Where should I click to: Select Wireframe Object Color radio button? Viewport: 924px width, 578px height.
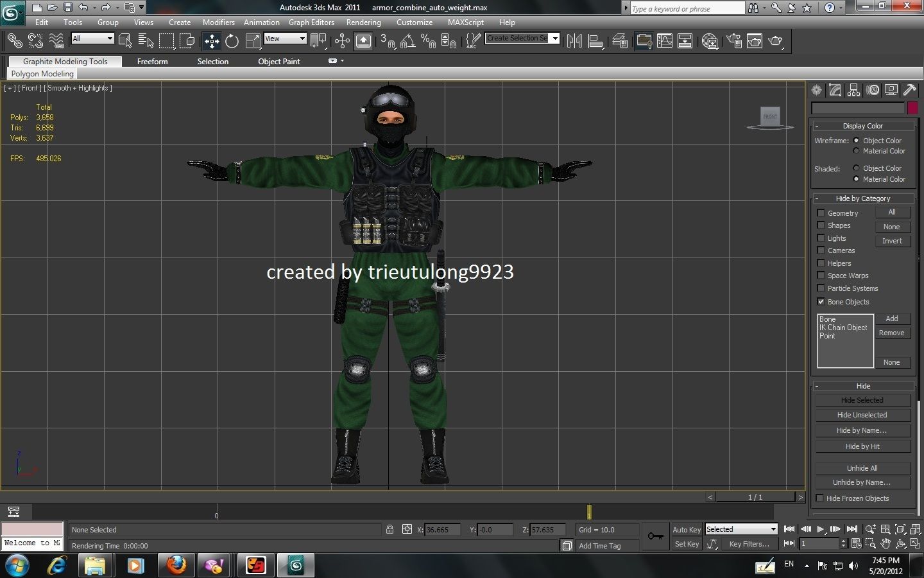click(x=856, y=141)
